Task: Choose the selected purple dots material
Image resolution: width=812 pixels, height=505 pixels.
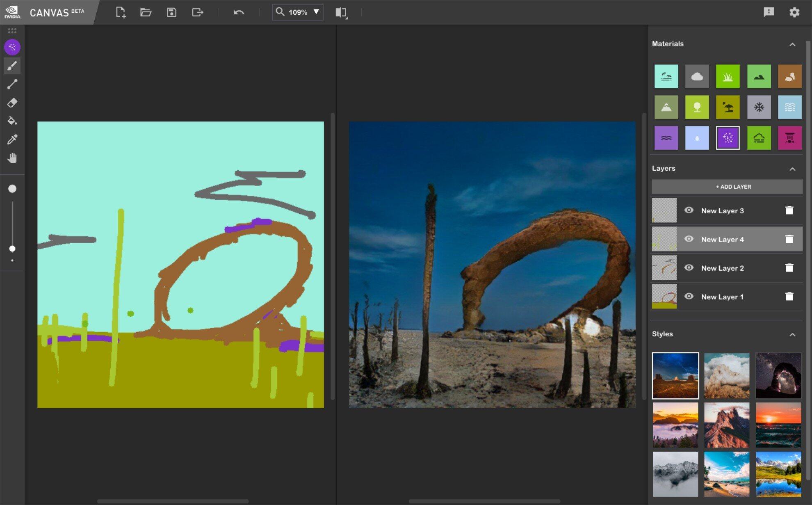Action: point(728,138)
